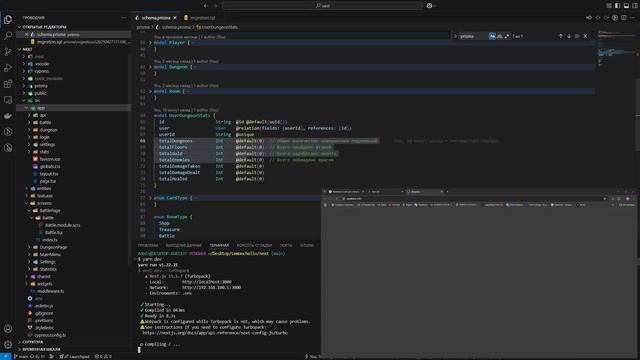
Task: Go back with the navigation arrow
Action: (x=206, y=6)
